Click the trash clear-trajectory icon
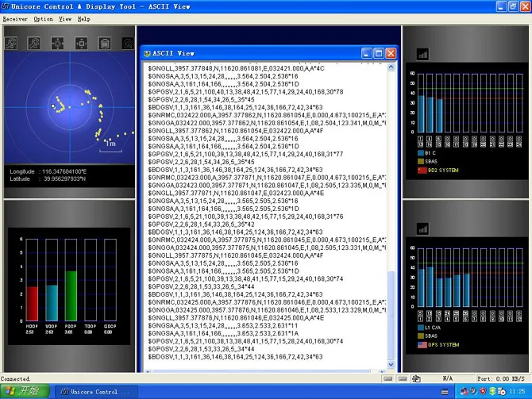 (105, 43)
